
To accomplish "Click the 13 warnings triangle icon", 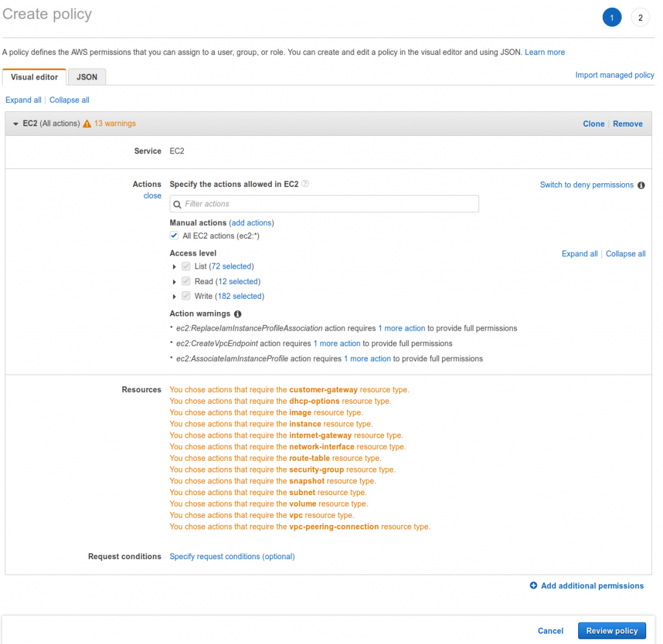I will click(x=87, y=124).
